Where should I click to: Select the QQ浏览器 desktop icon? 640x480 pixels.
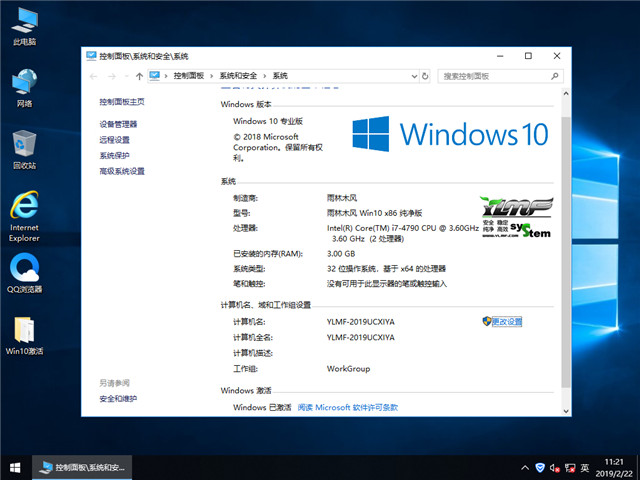point(24,273)
